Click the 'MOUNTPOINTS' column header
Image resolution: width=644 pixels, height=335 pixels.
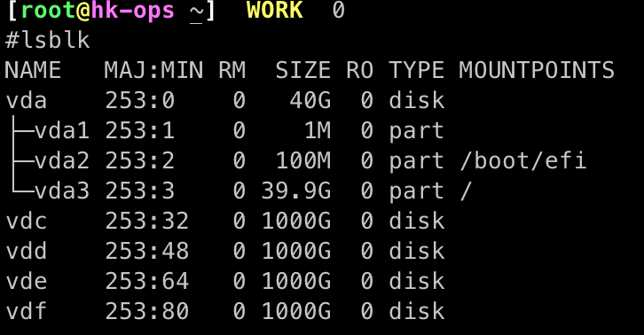[x=537, y=70]
